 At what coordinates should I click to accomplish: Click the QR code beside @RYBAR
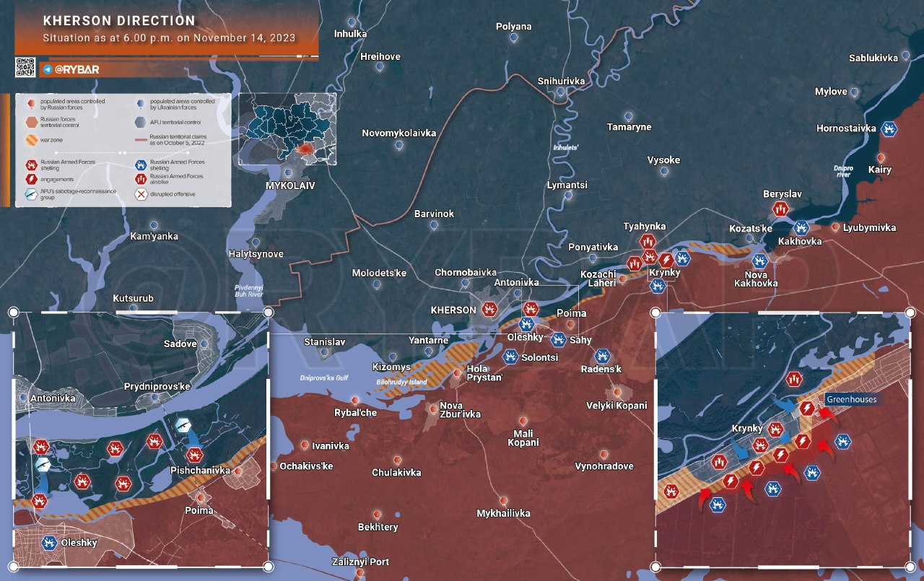25,67
